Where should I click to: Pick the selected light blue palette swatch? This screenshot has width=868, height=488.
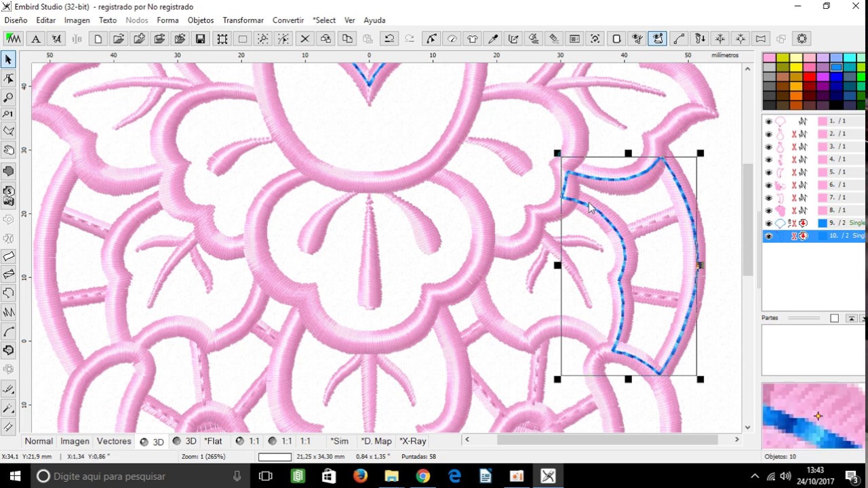tap(836, 67)
